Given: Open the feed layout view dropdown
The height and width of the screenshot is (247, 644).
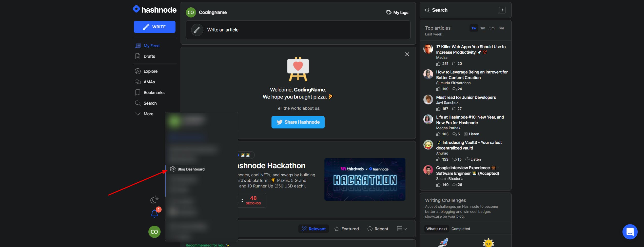Looking at the screenshot, I should point(402,229).
